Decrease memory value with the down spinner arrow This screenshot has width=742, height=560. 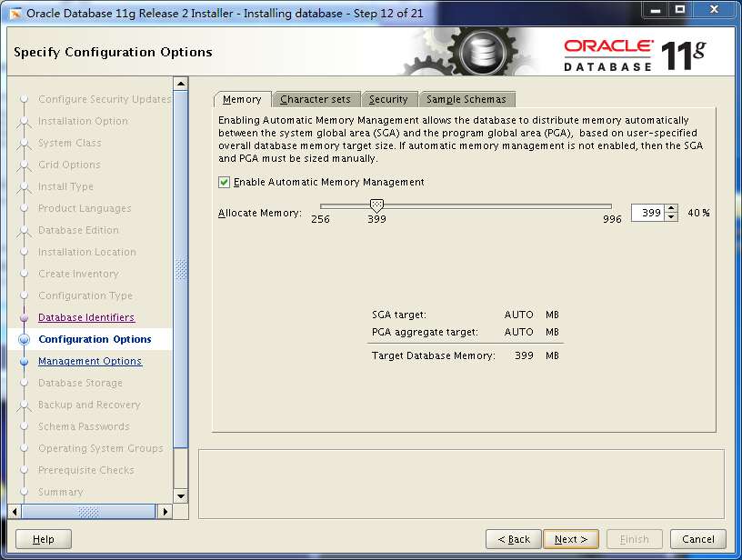pyautogui.click(x=670, y=217)
